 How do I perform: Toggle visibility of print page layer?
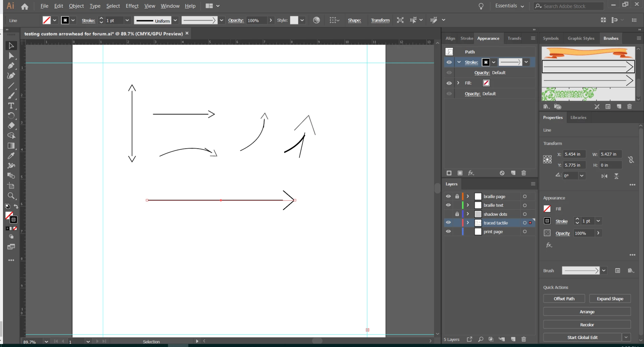tap(448, 232)
